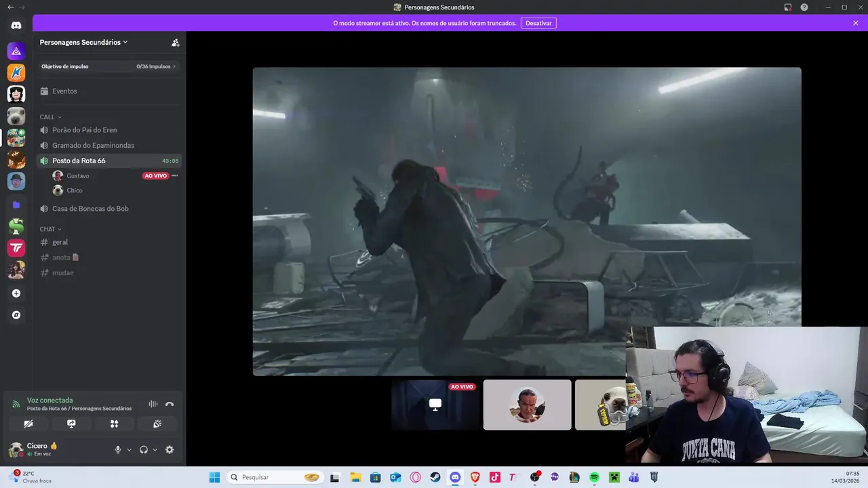This screenshot has width=868, height=488.
Task: Click the share screen button
Action: pos(71,424)
